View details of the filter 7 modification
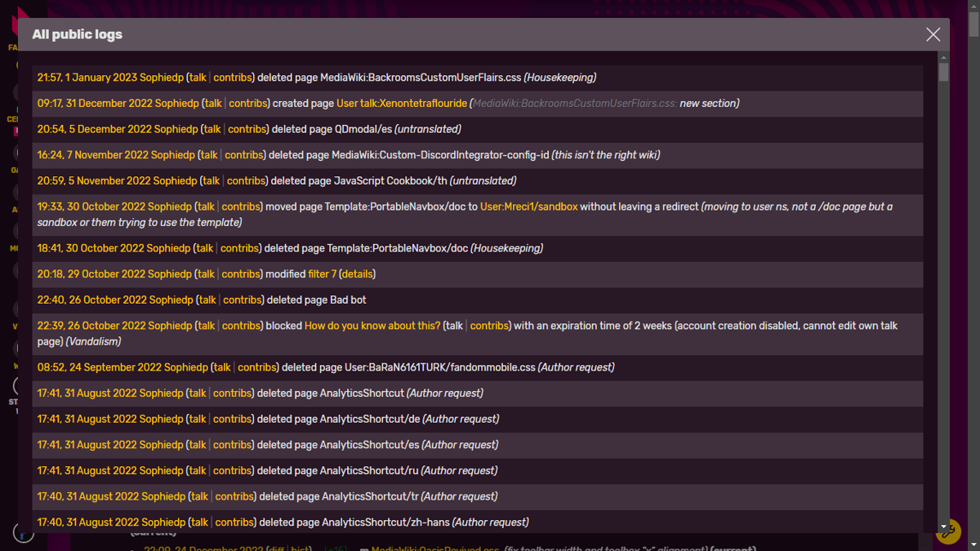This screenshot has height=551, width=980. click(357, 273)
